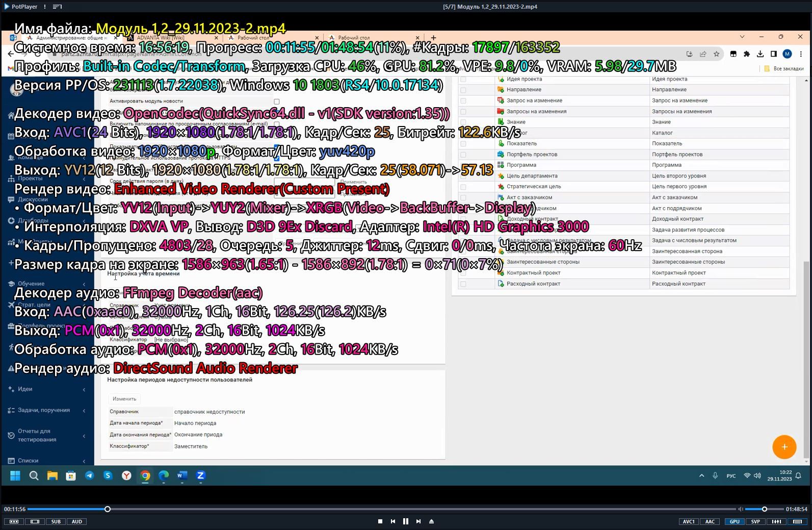812x530 pixels.
Task: Open the playlist panel icon
Action: coord(798,522)
